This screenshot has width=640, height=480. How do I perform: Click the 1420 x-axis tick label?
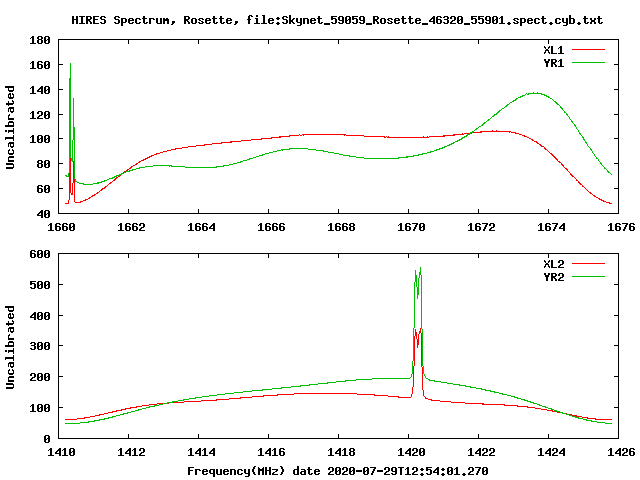[411, 452]
